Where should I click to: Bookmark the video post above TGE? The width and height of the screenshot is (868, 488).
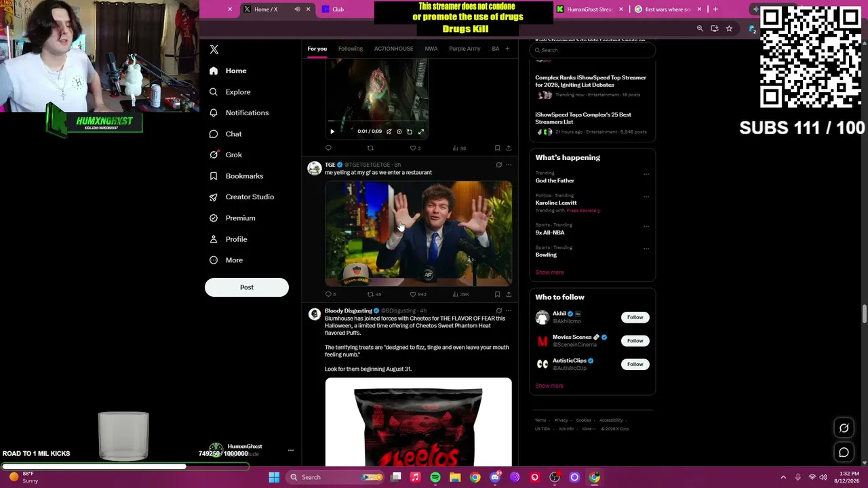pos(497,148)
